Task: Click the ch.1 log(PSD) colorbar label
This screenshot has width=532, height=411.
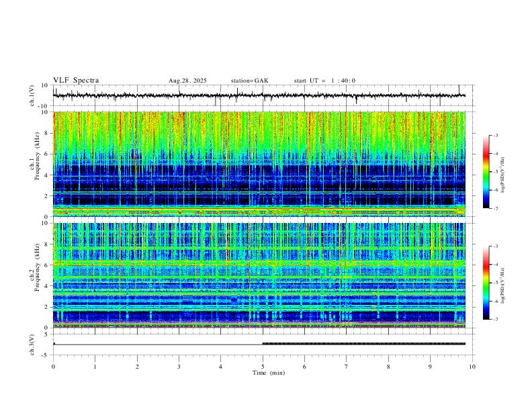Action: coord(503,175)
